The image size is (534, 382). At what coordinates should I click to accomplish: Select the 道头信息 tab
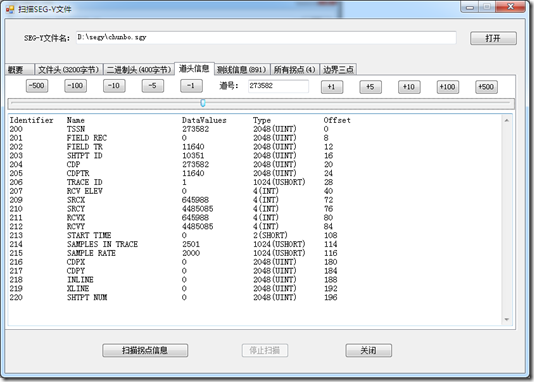194,68
